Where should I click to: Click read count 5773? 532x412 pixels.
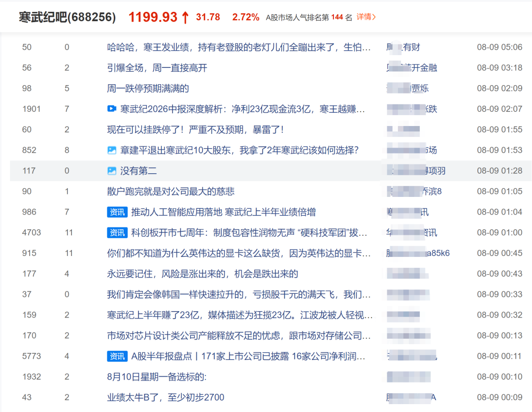[32, 356]
